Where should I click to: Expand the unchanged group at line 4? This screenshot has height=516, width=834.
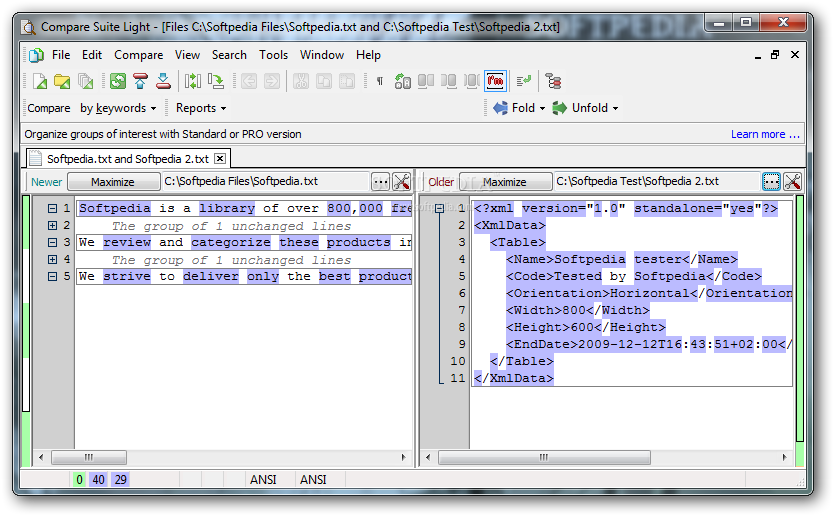point(52,260)
